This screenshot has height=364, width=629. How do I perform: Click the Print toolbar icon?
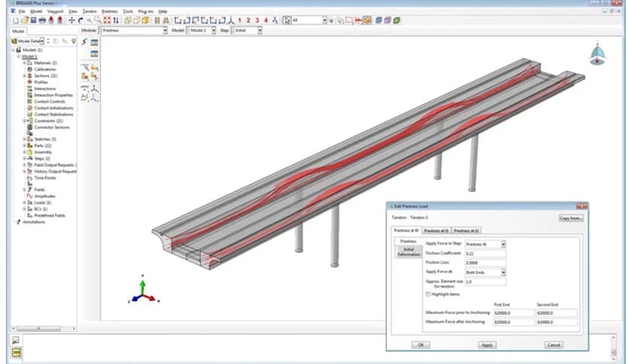point(41,20)
